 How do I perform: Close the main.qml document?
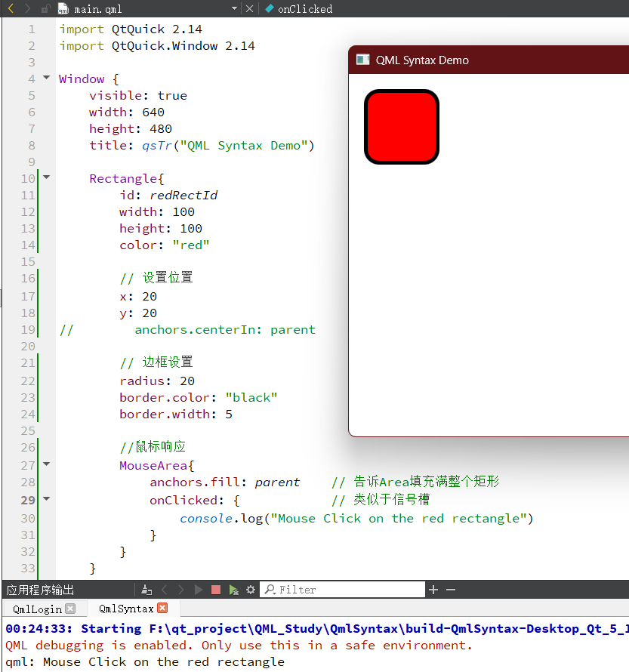coord(249,8)
